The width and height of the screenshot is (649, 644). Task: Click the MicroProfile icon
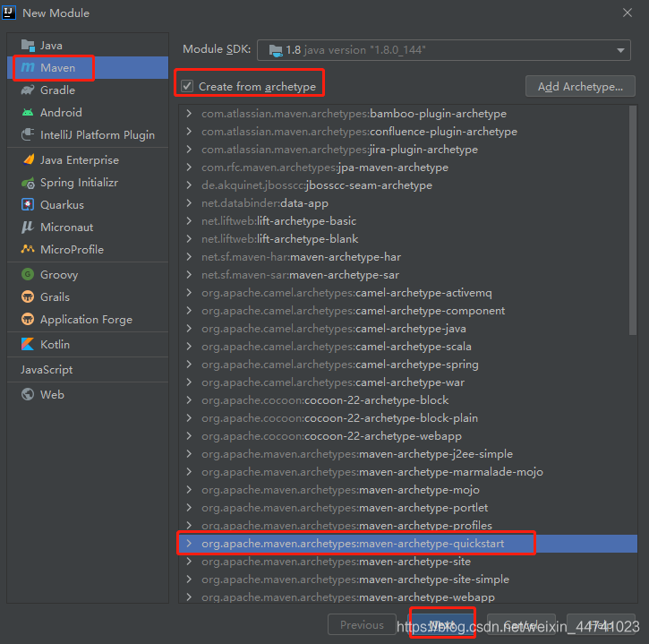click(x=28, y=249)
